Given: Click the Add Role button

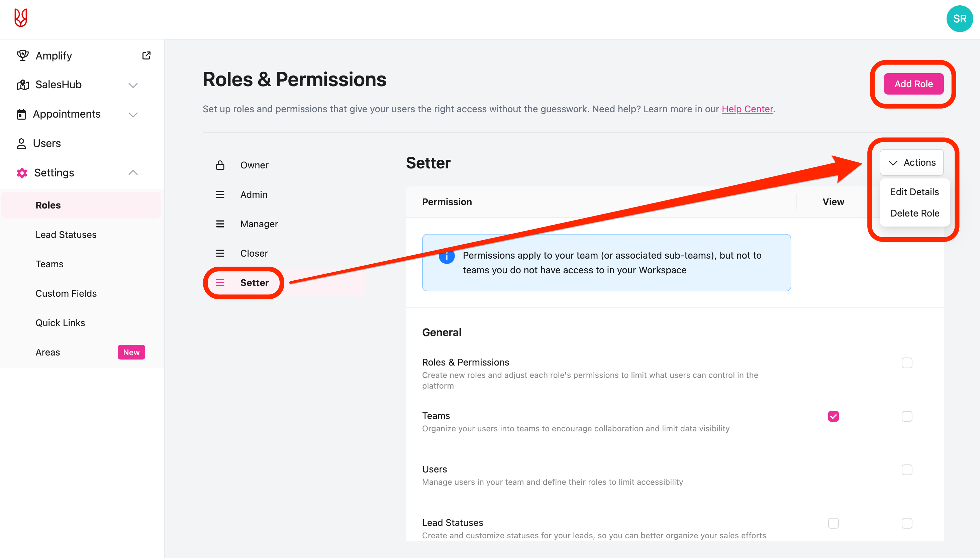Looking at the screenshot, I should [913, 84].
